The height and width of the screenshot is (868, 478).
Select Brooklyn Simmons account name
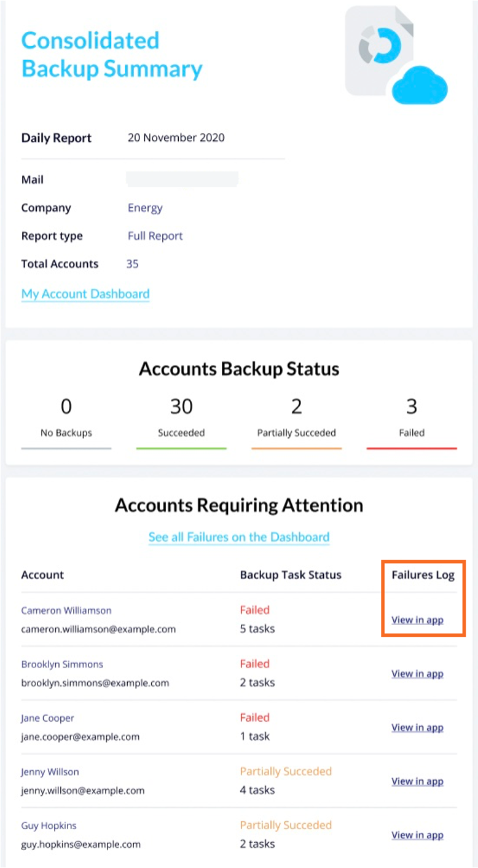[61, 664]
